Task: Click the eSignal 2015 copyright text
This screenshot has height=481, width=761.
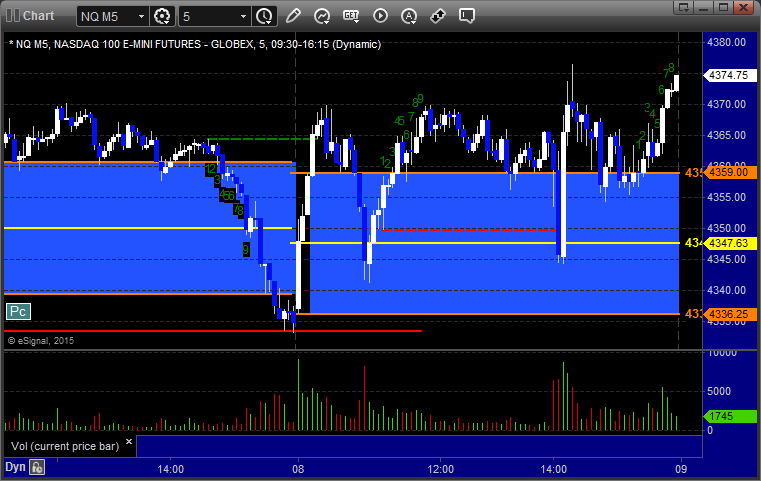Action: click(x=41, y=341)
